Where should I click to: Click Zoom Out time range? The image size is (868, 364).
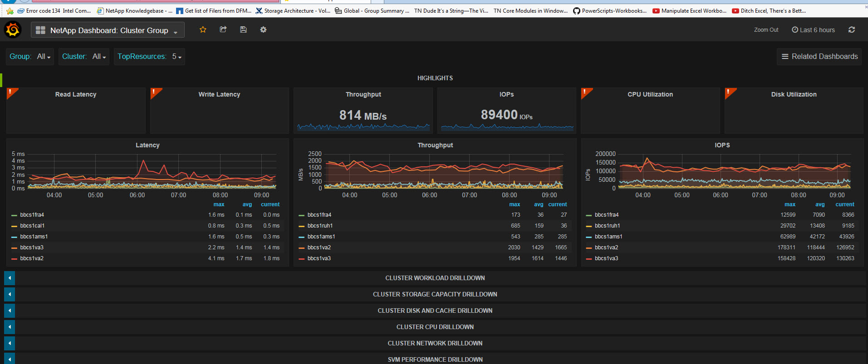tap(766, 30)
